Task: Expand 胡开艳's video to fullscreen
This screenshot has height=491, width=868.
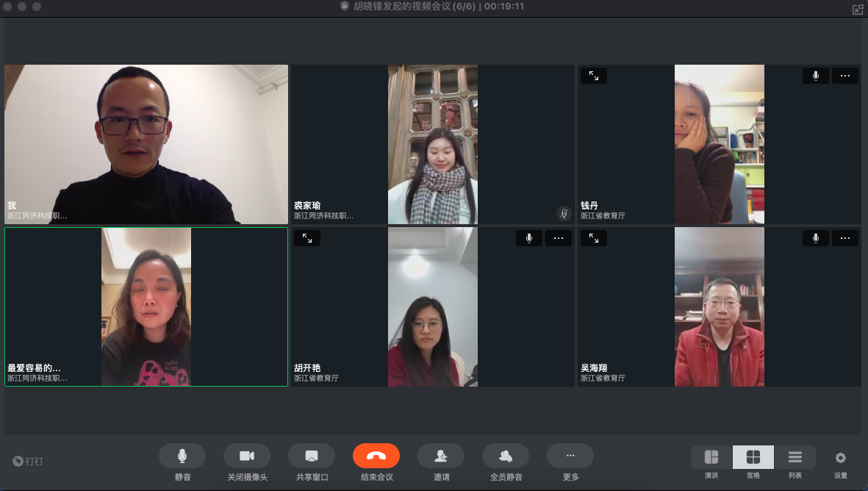Action: coord(307,238)
